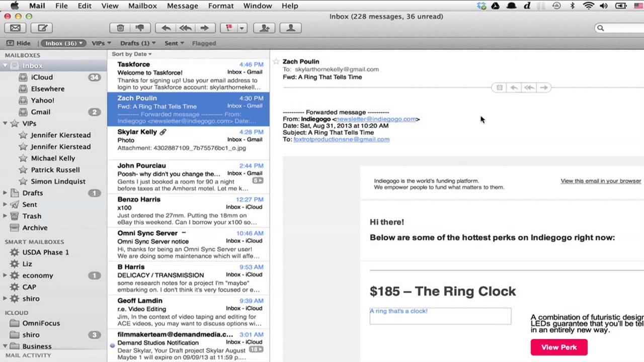Click the add contact person icon in the toolbar
This screenshot has height=362, width=644.
click(x=264, y=28)
